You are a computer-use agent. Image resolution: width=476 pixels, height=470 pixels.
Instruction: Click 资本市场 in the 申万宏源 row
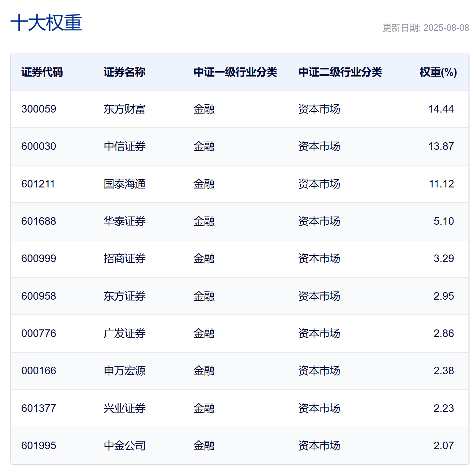click(x=319, y=371)
